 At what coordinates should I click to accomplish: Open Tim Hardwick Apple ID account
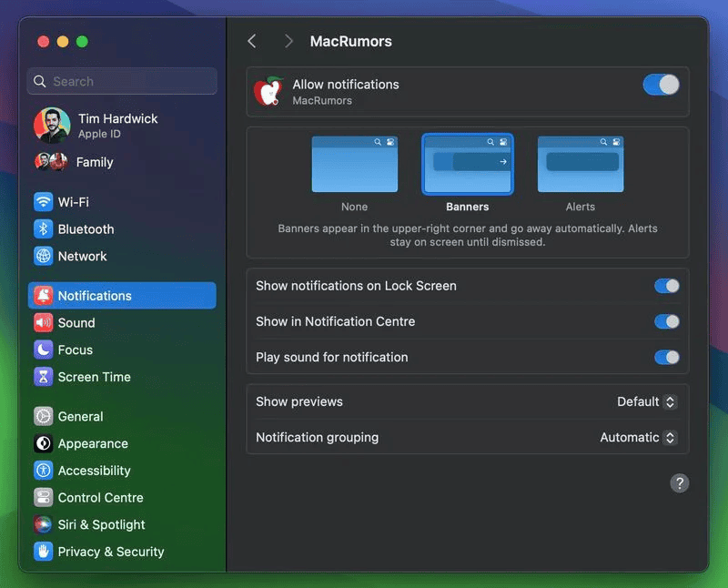coord(117,126)
